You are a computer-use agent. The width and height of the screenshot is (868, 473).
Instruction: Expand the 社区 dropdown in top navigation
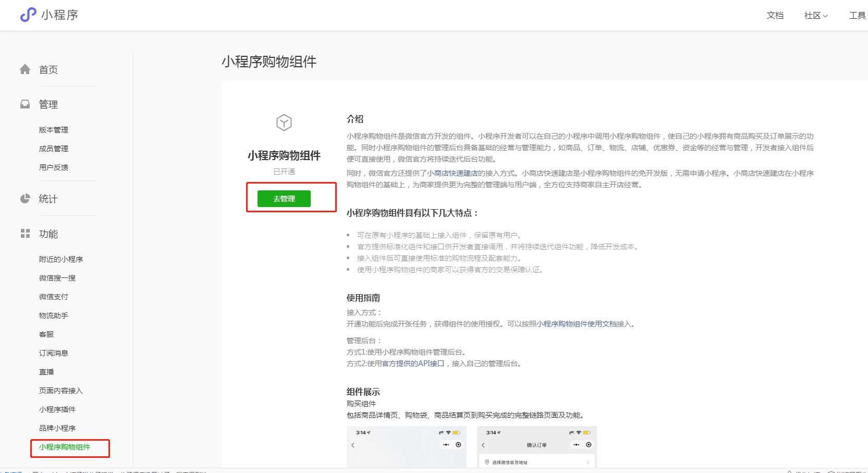[816, 15]
